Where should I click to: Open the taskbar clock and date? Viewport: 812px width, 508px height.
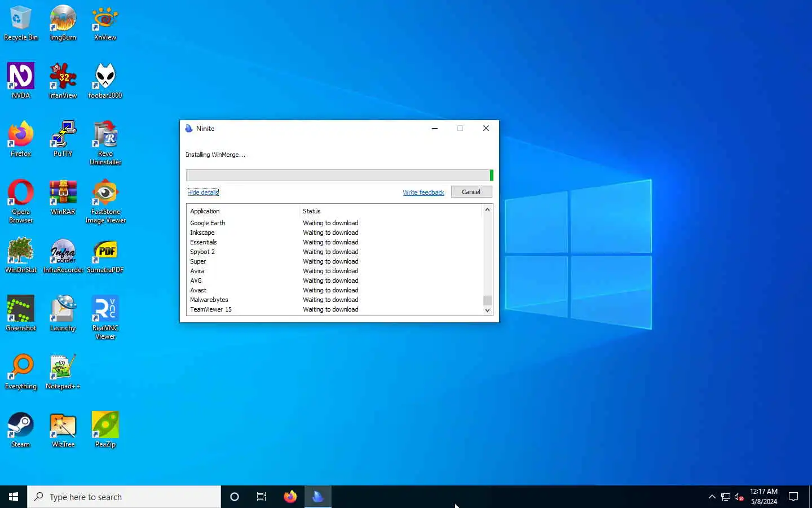764,497
